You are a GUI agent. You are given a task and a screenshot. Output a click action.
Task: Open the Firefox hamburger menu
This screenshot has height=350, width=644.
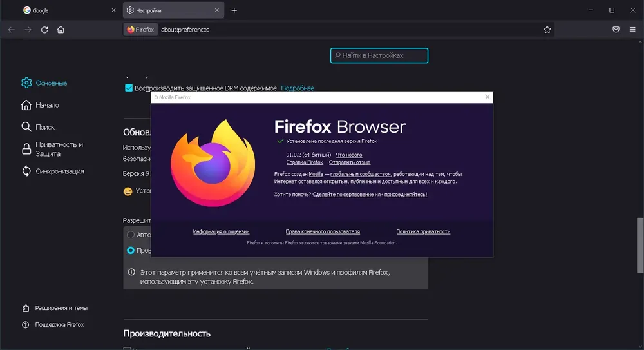tap(632, 30)
